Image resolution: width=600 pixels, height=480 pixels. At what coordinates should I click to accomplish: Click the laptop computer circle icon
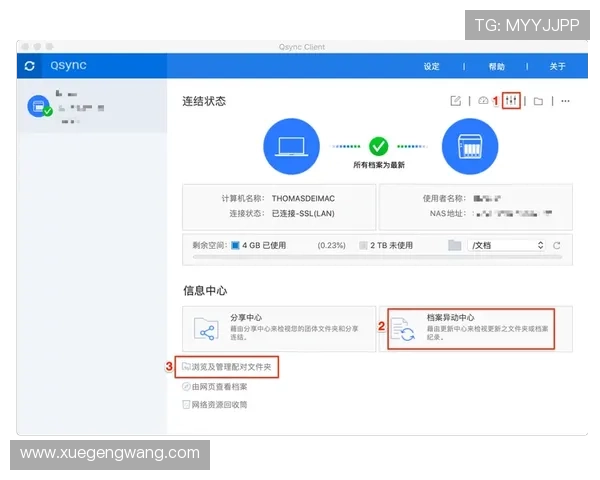(292, 146)
